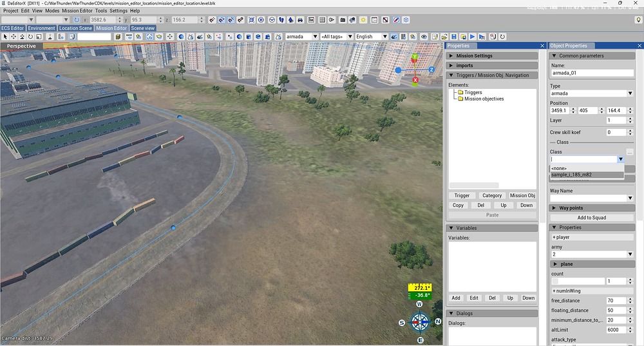
Task: Click the new mission document icon
Action: (435, 37)
